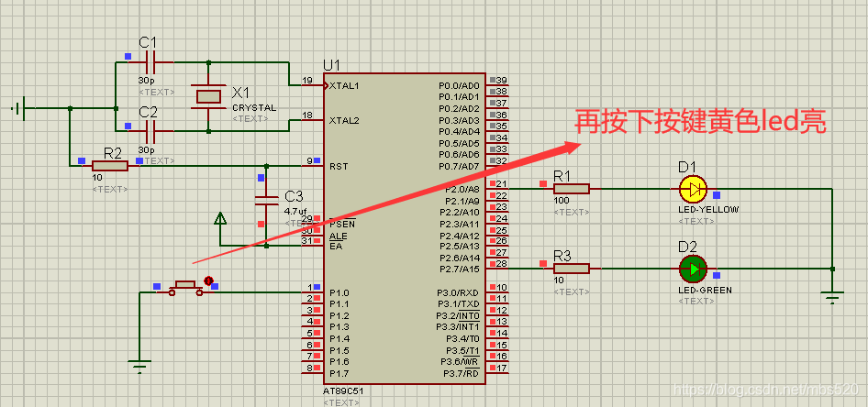The image size is (868, 407).
Task: Click the PSEN pin label
Action: (341, 225)
